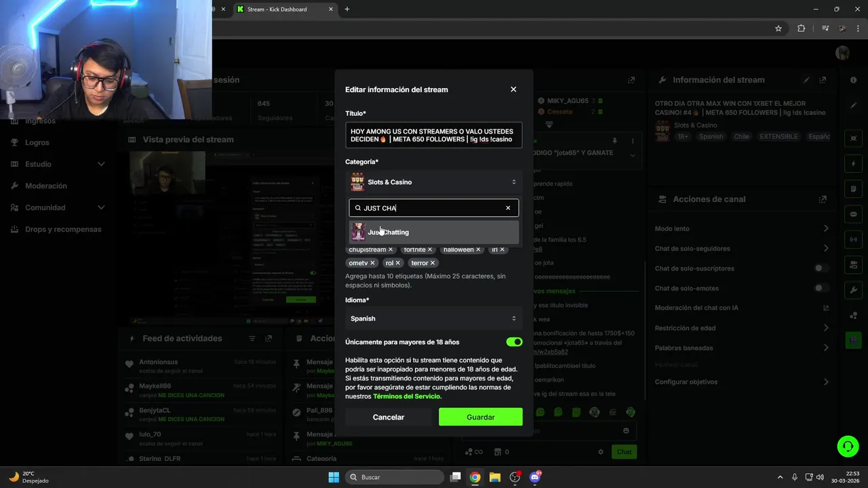The width and height of the screenshot is (868, 488).
Task: Select Just Chatting category result
Action: coord(433,232)
